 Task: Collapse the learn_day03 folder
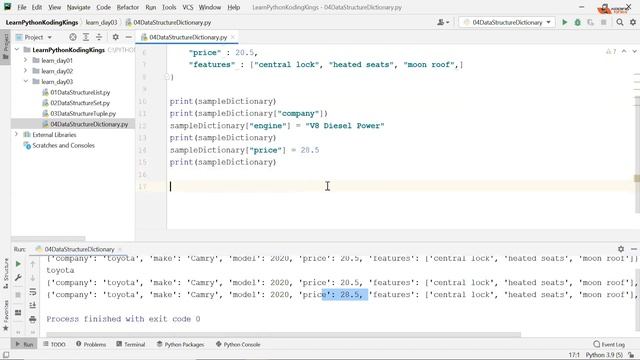click(25, 82)
